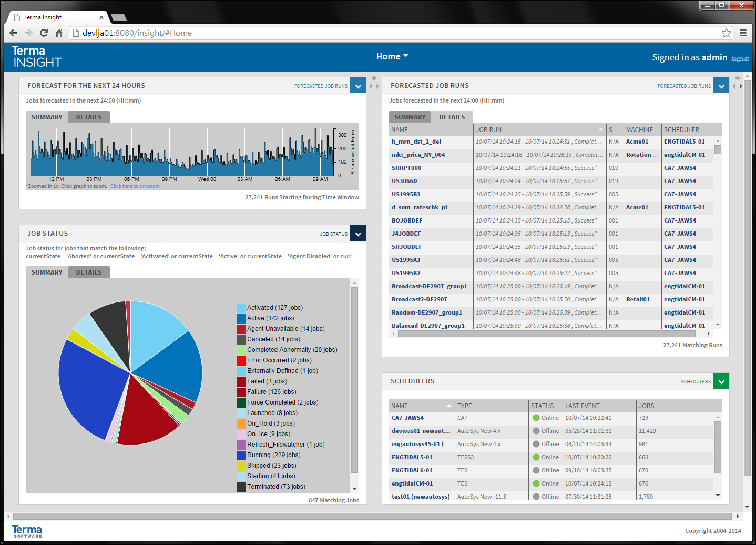The image size is (756, 545).
Task: Click the On_Hold legend swatch
Action: tap(241, 423)
